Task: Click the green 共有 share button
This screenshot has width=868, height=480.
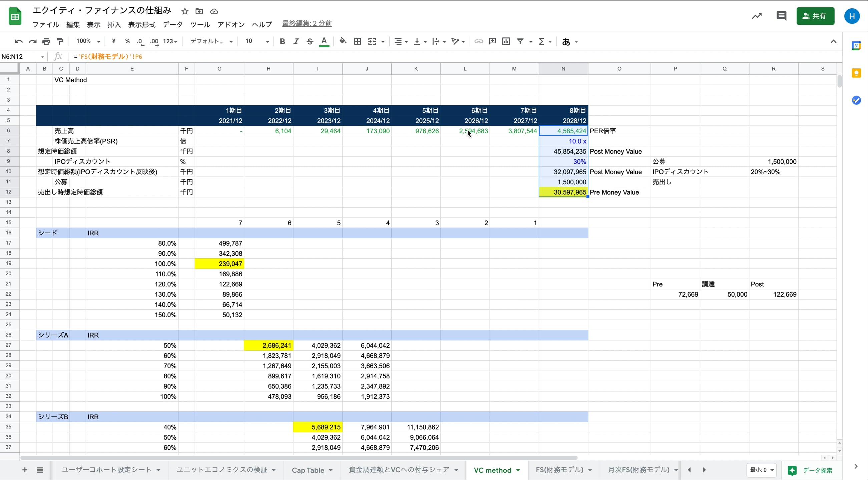Action: pos(815,16)
